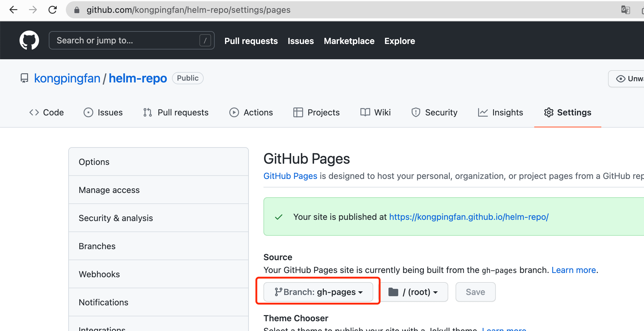Screen dimensions: 644x331
Task: Select the Settings tab
Action: [x=567, y=113]
